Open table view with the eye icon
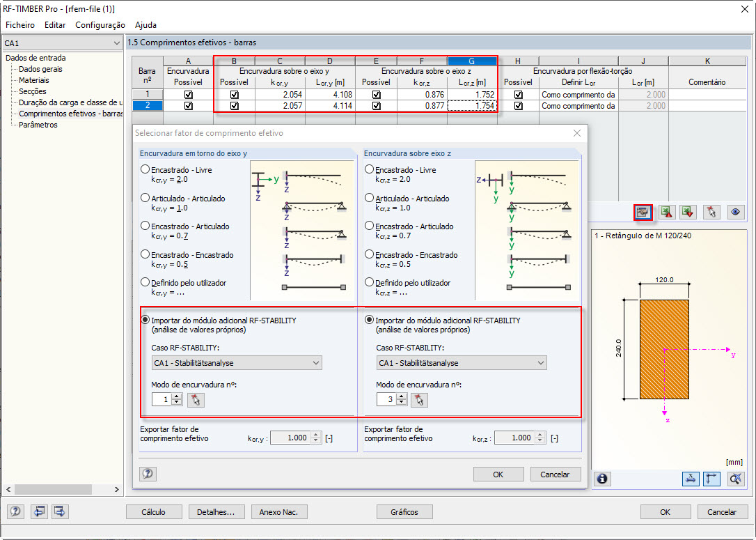The height and width of the screenshot is (540, 756). point(735,212)
